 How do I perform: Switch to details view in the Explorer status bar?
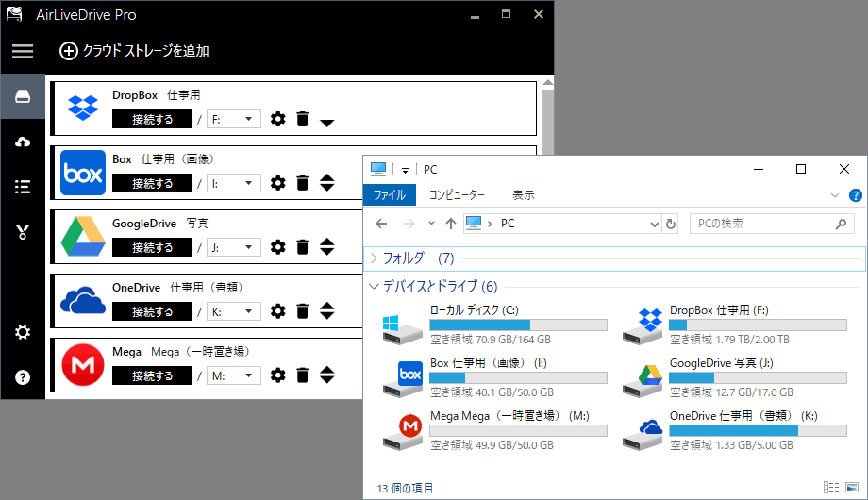831,488
